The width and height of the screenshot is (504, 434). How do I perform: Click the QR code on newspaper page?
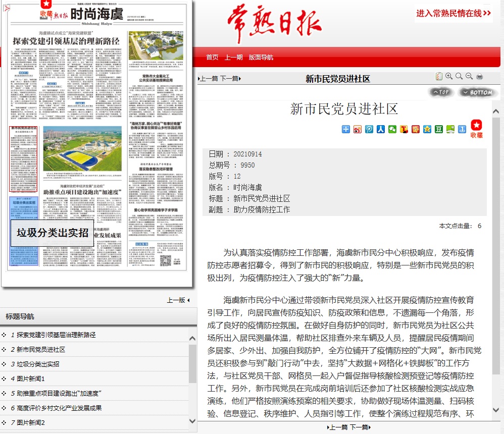(166, 260)
